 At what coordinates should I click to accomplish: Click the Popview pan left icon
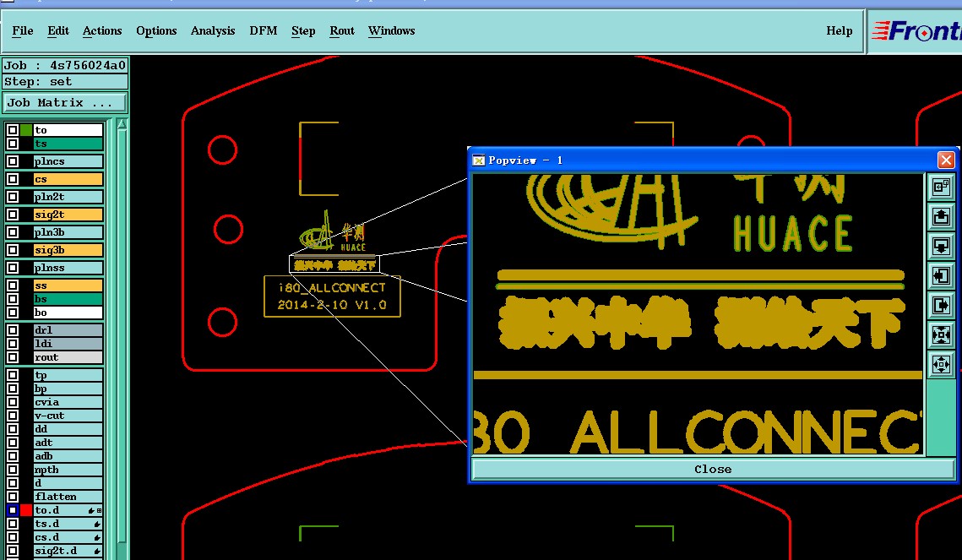[x=941, y=275]
